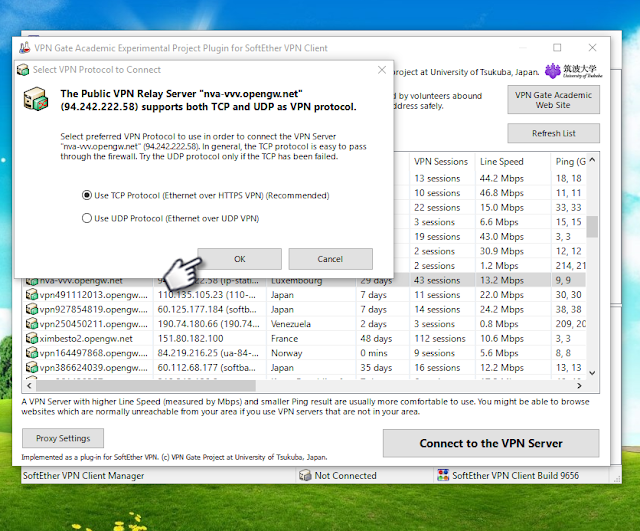The width and height of the screenshot is (640, 531).
Task: Select the Venezuela country cell
Action: click(x=291, y=324)
